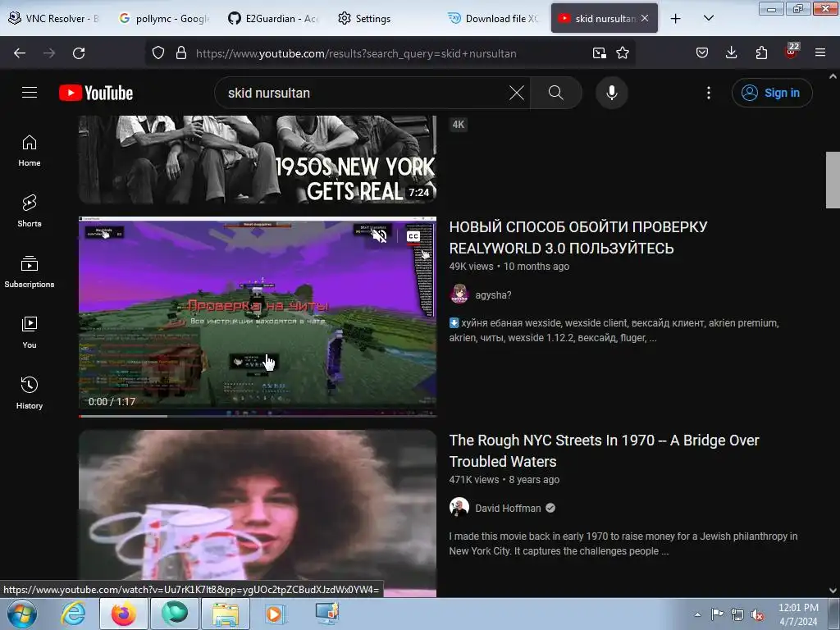
Task: Open The Rough NYC Streets In 1970 title
Action: (x=604, y=450)
